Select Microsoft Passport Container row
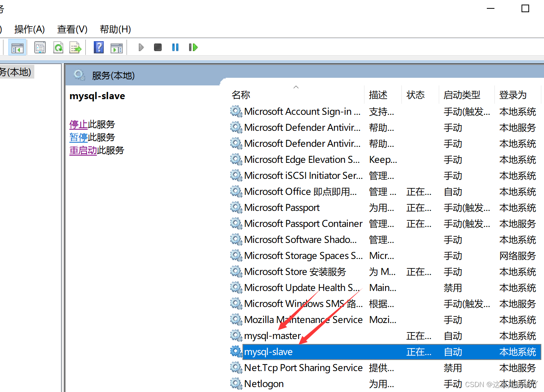This screenshot has width=544, height=392. tap(385, 223)
